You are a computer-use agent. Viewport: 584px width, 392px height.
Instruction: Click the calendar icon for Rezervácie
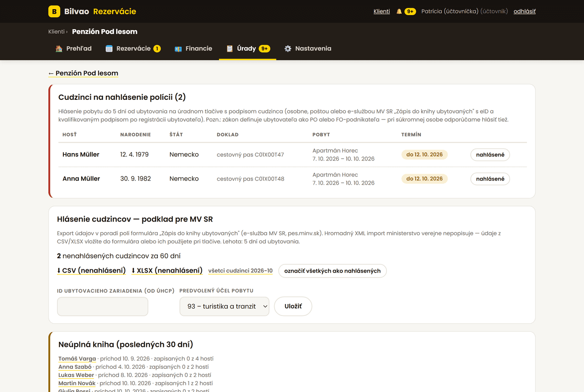tap(109, 48)
